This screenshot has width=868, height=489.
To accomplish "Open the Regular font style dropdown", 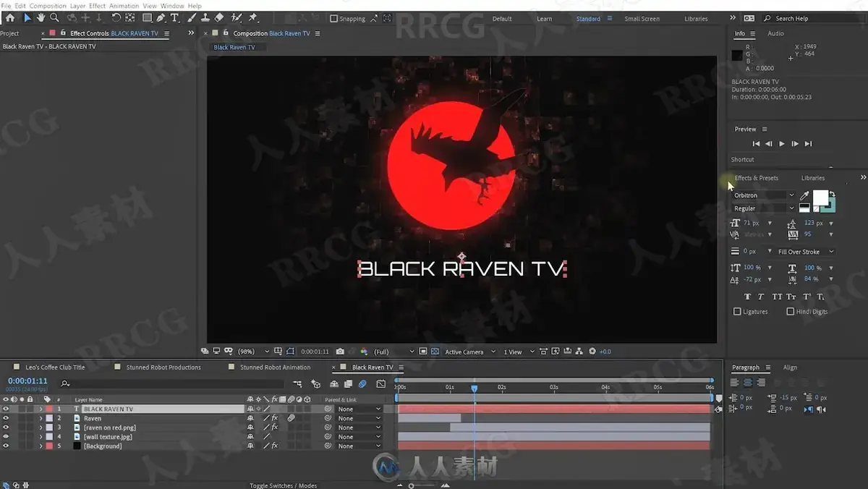I will coord(763,208).
